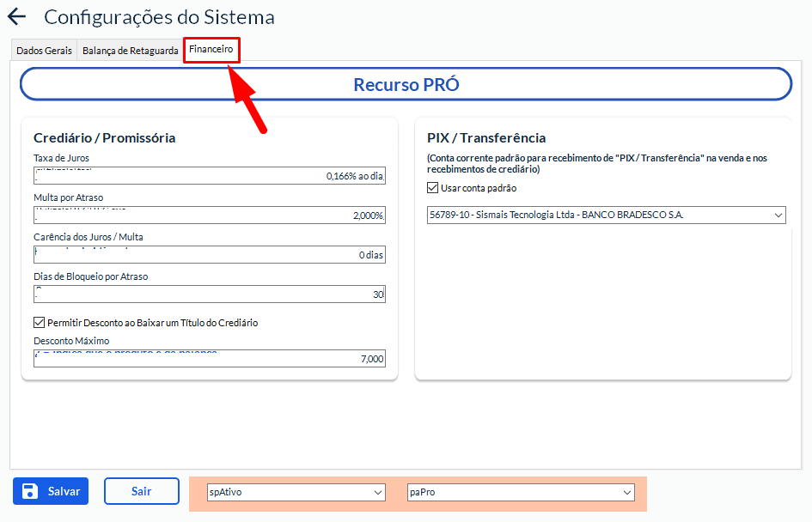Click Dias de Bloqueio por Atraso field
This screenshot has height=522, width=812.
point(210,294)
